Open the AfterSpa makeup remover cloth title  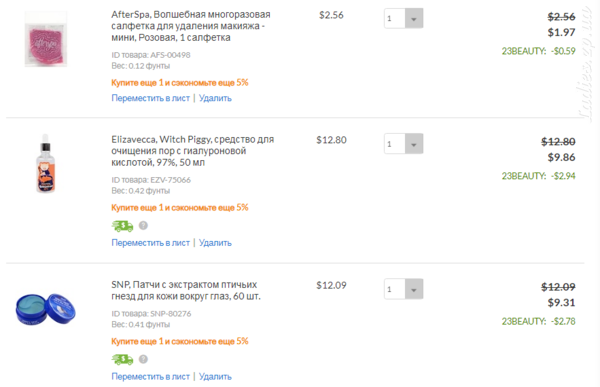191,26
